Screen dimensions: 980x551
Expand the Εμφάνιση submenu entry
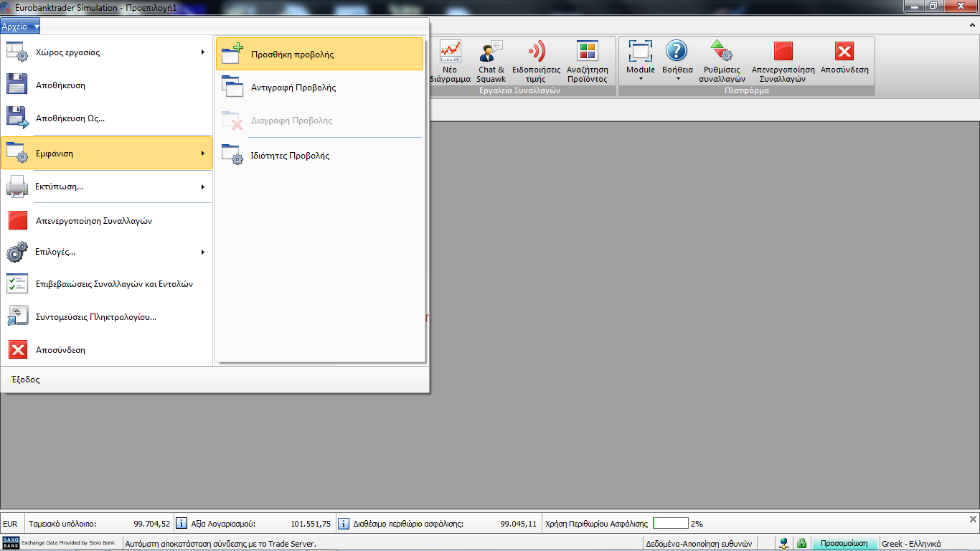pos(107,154)
